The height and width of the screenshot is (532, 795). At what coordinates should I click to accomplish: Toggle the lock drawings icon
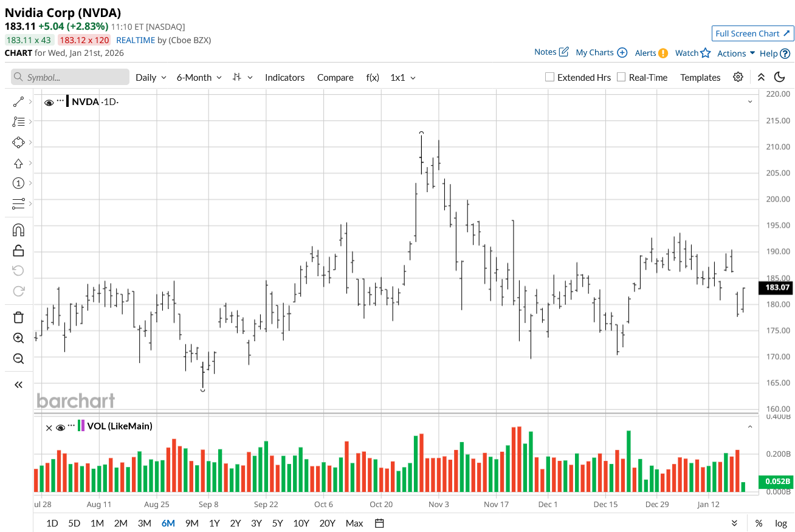pyautogui.click(x=18, y=250)
